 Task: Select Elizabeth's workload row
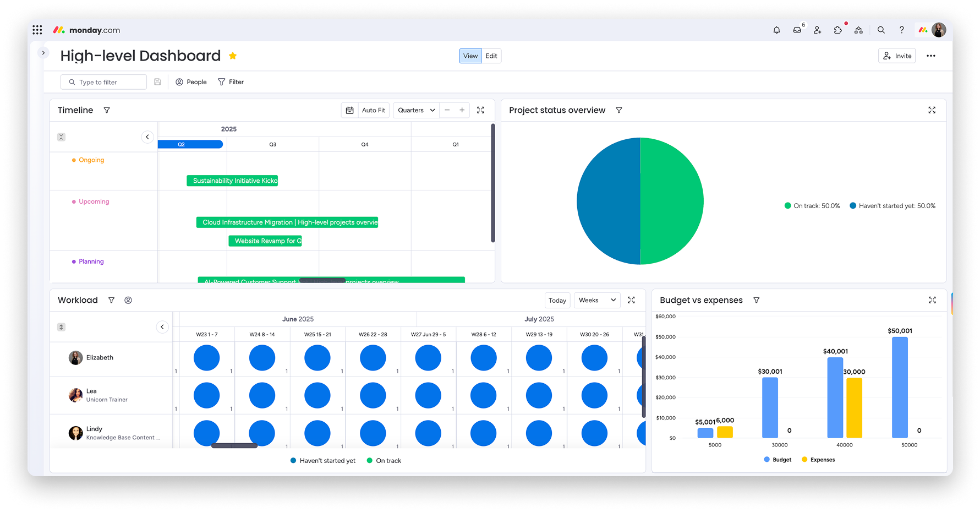click(111, 358)
